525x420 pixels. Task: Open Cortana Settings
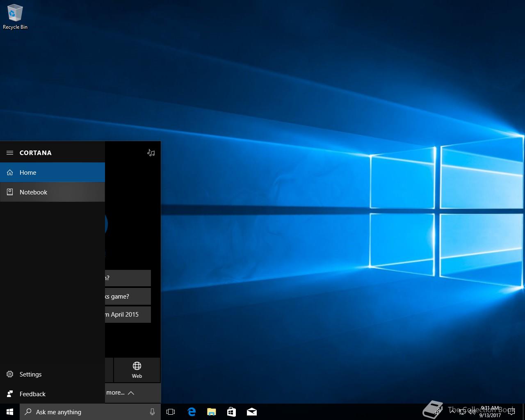click(x=52, y=374)
